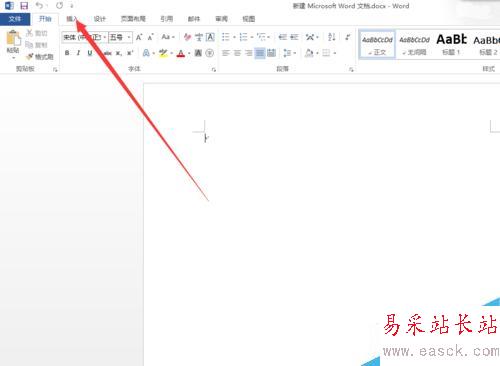
Task: Expand the numbering library dropdown arrow
Action: tap(252, 37)
